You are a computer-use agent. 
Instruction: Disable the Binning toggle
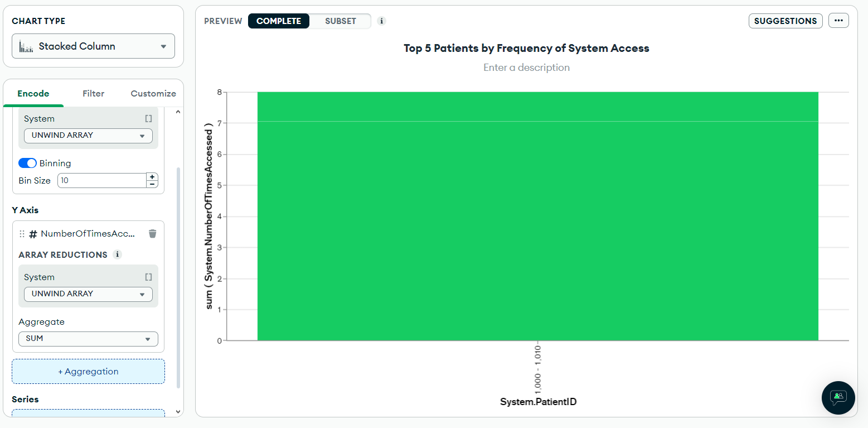pyautogui.click(x=27, y=162)
